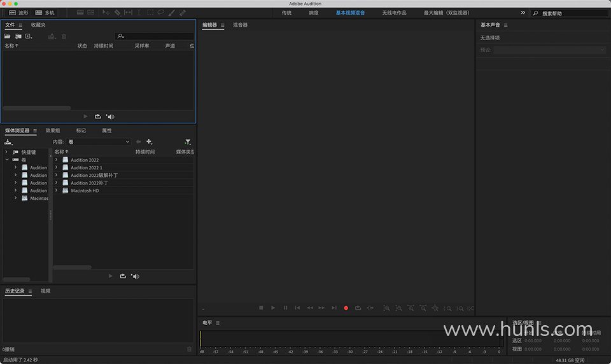This screenshot has height=364, width=611.
Task: Click the file type Filter funnel icon
Action: tap(187, 142)
